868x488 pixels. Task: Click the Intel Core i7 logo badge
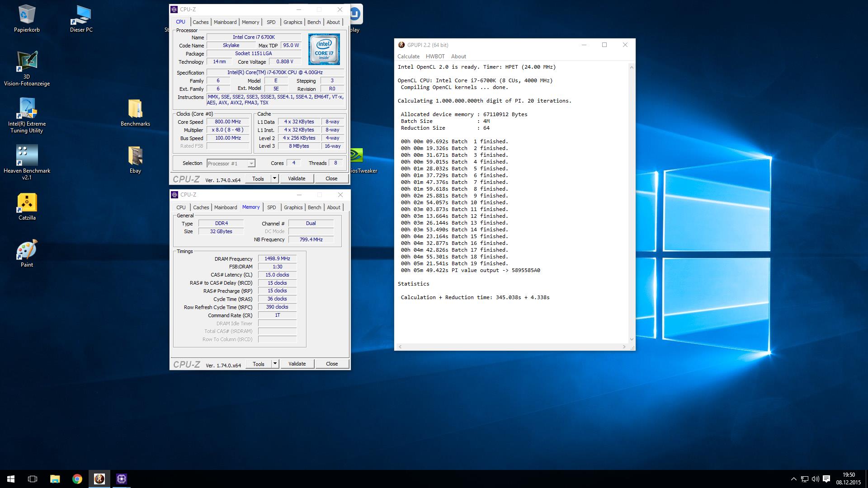324,49
